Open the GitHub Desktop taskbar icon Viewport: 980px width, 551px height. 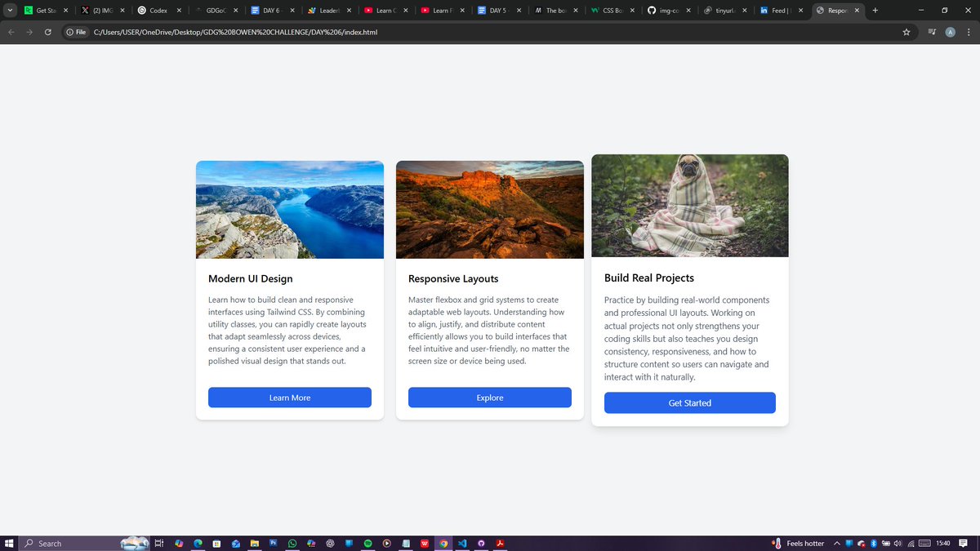(x=481, y=543)
